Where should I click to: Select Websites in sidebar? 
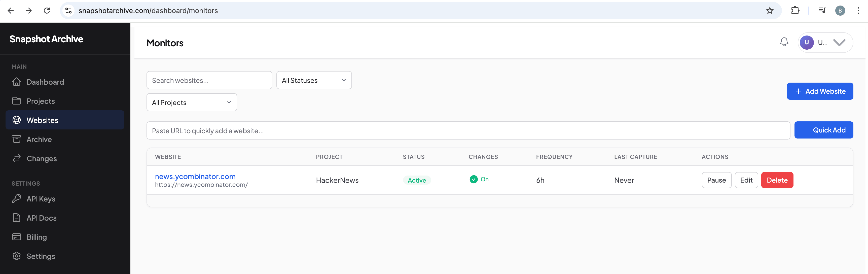tap(65, 120)
